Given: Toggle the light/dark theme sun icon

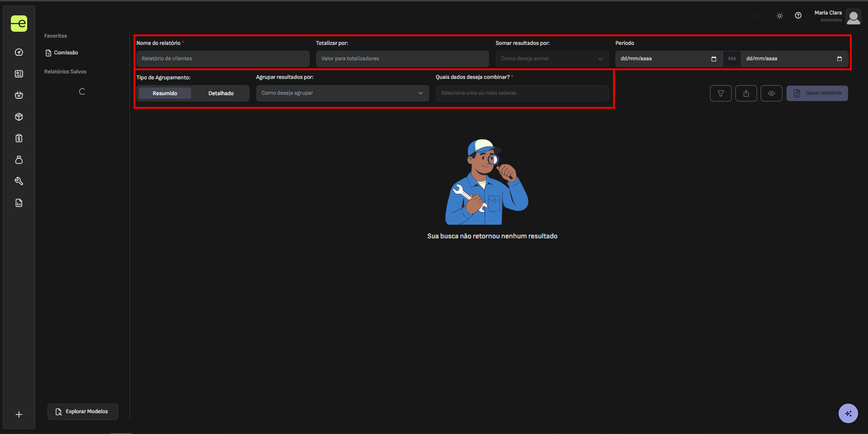Looking at the screenshot, I should click(x=779, y=16).
